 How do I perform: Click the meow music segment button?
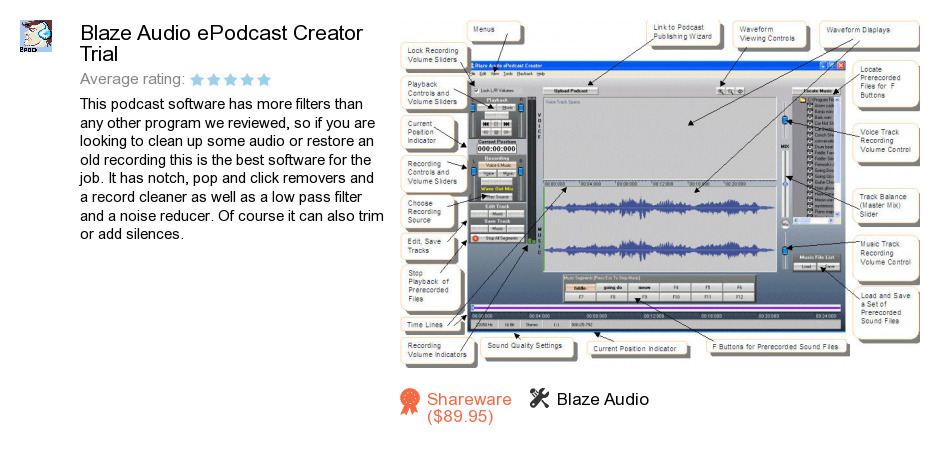(644, 288)
